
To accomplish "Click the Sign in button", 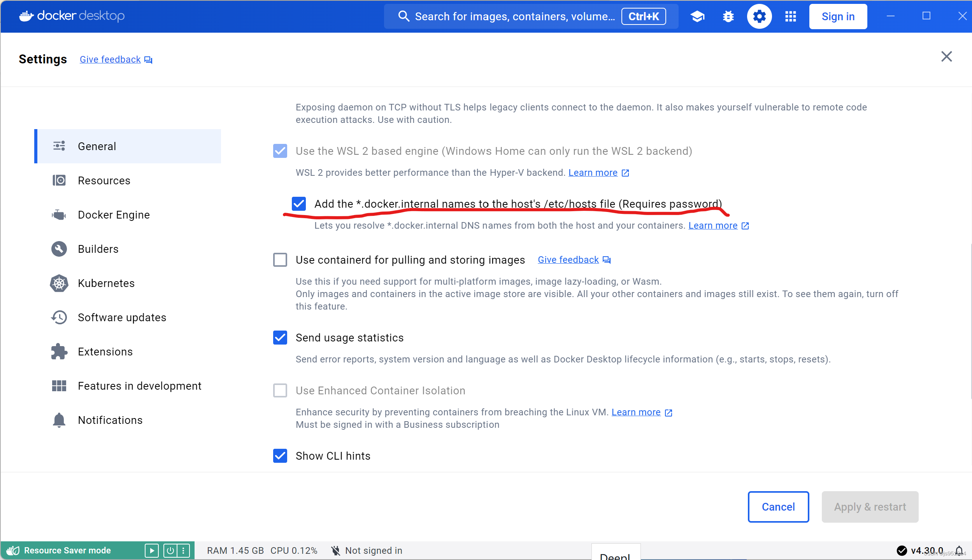I will [x=838, y=16].
